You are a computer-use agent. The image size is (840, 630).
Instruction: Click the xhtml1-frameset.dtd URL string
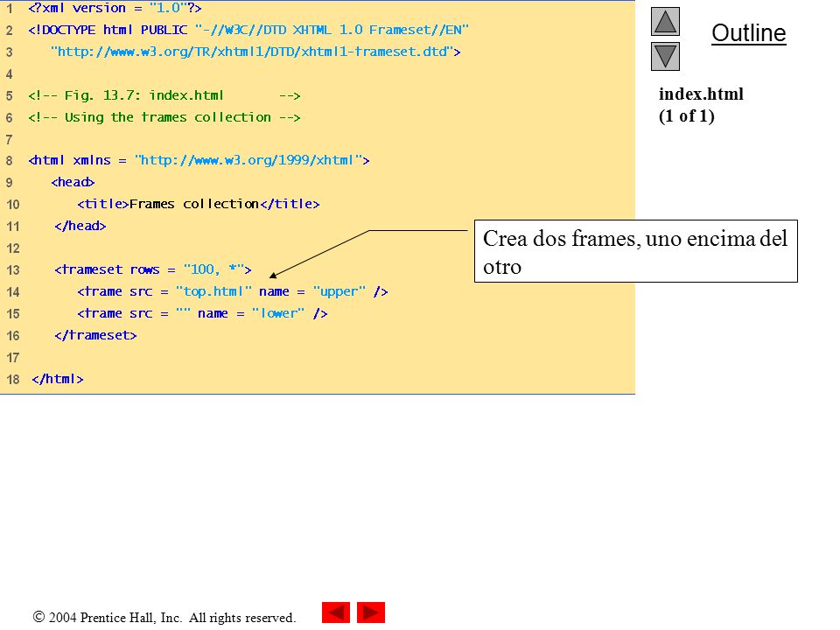click(255, 52)
